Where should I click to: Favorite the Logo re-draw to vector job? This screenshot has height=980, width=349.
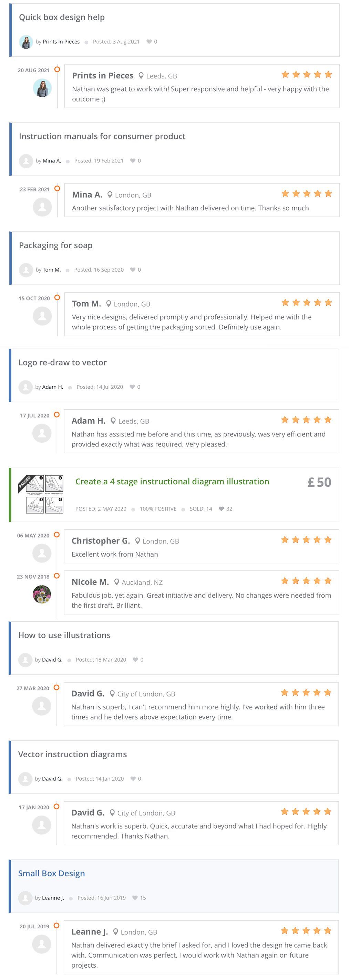point(132,387)
